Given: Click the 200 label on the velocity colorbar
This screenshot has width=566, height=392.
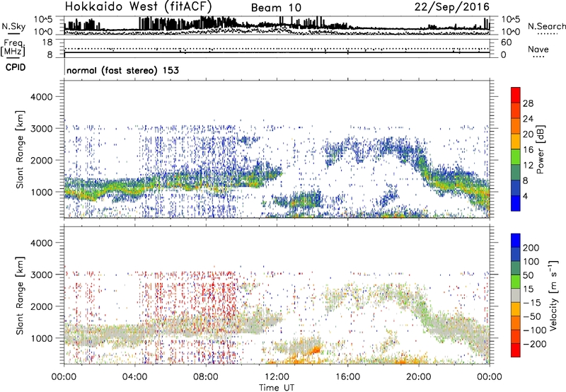Looking at the screenshot, I should (x=531, y=248).
